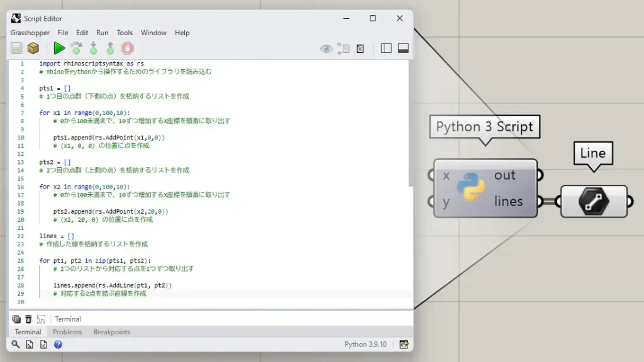The image size is (644, 362).
Task: Click the package (box) icon in the toolbar
Action: point(33,48)
